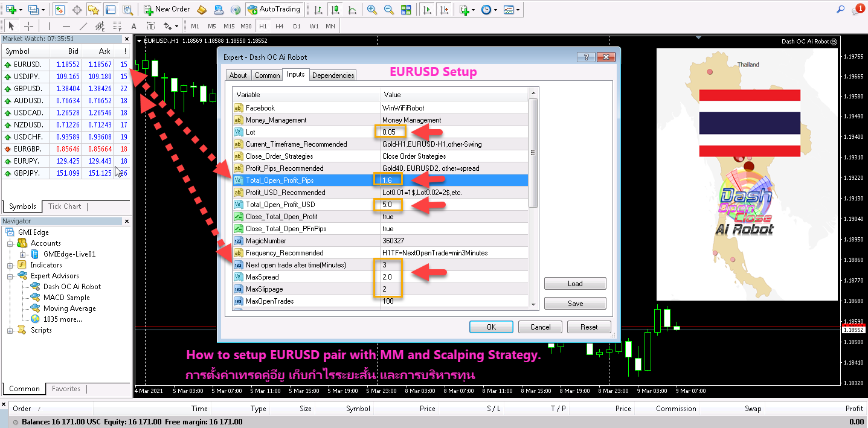Open the chat notifications icon
This screenshot has width=868, height=428.
(858, 9)
